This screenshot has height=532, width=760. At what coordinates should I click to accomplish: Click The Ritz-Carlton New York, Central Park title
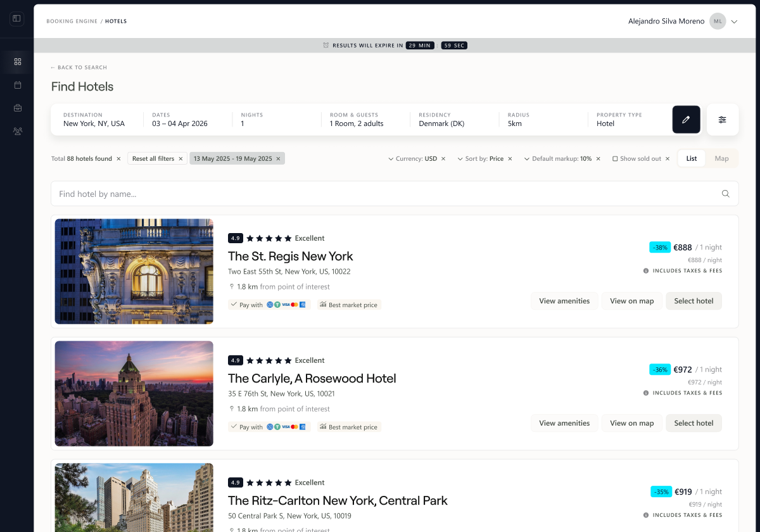[x=338, y=501]
